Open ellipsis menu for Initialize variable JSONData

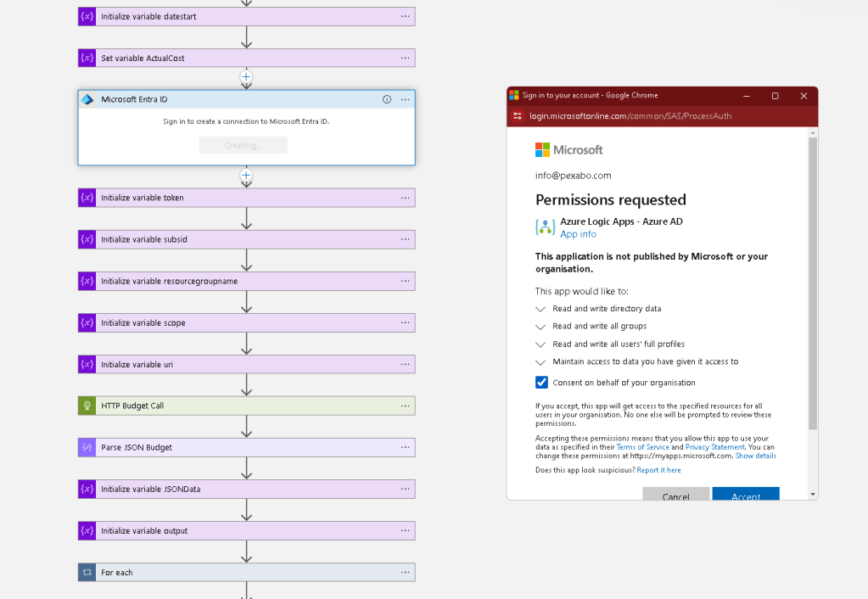point(406,490)
